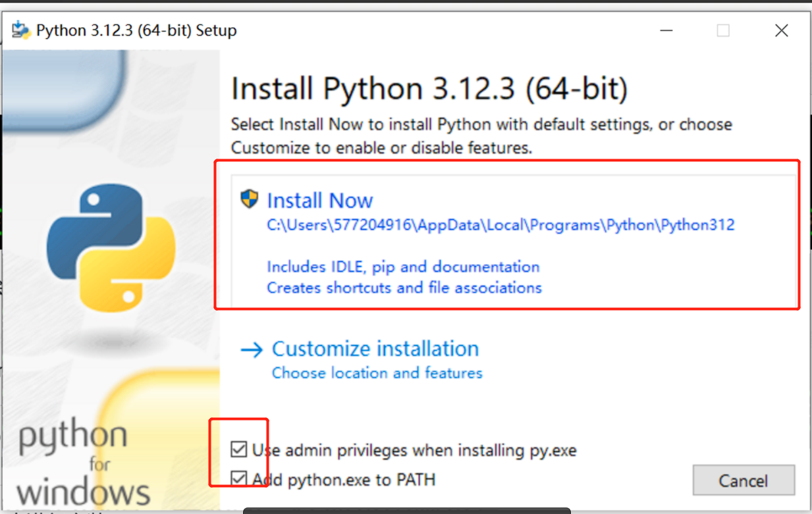
Task: Click the 'Select Install Now' description paragraph
Action: pos(481,136)
